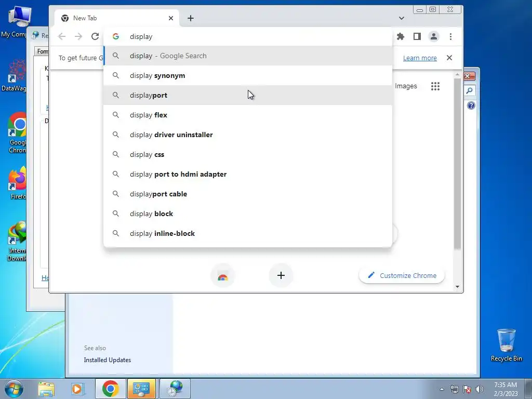Choose 'display synonym' suggestion

pos(248,75)
